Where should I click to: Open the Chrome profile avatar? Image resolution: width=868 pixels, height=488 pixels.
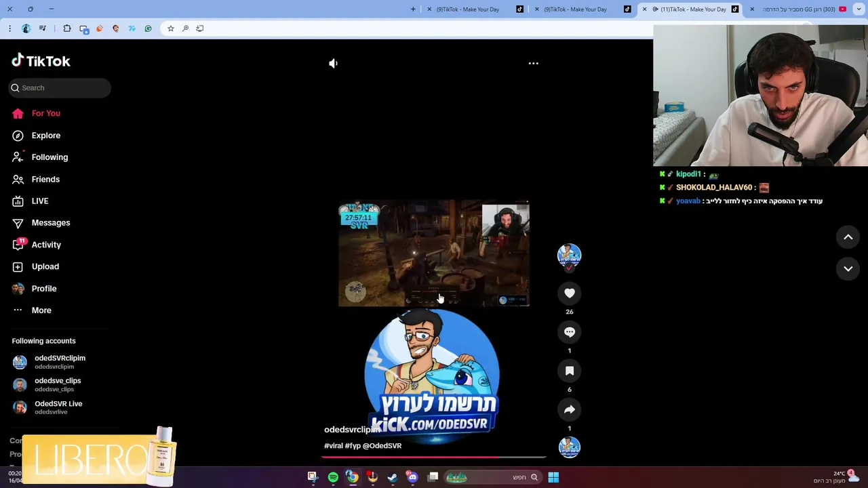pos(26,28)
